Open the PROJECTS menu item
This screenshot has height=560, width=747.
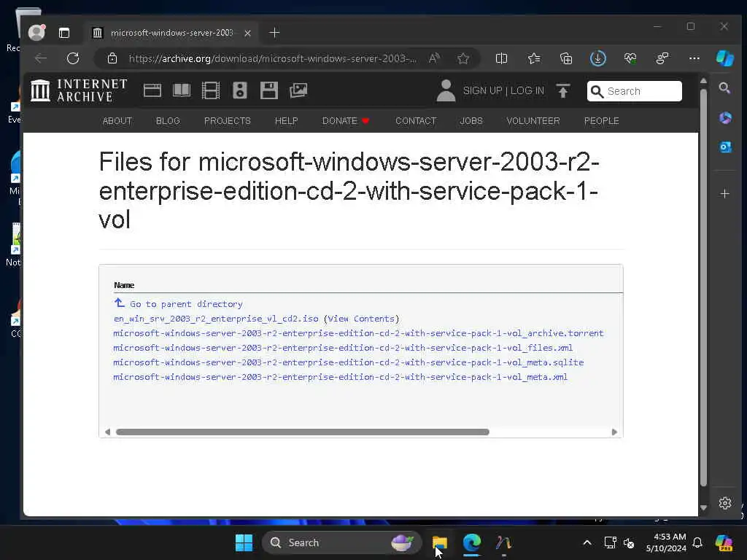[228, 121]
